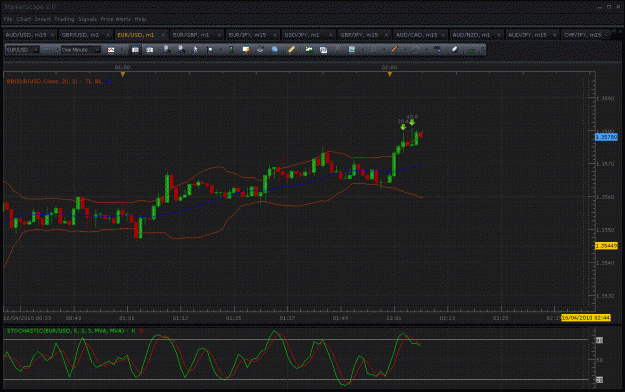Open the One Minute timeframe dropdown
Screen dimensions: 625x392
point(80,50)
